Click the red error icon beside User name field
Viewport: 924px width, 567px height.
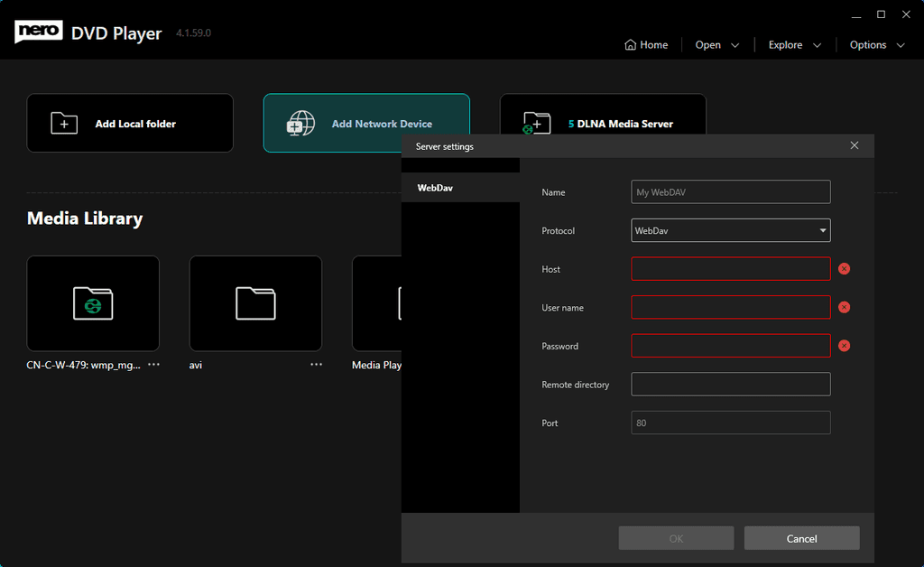click(x=845, y=307)
